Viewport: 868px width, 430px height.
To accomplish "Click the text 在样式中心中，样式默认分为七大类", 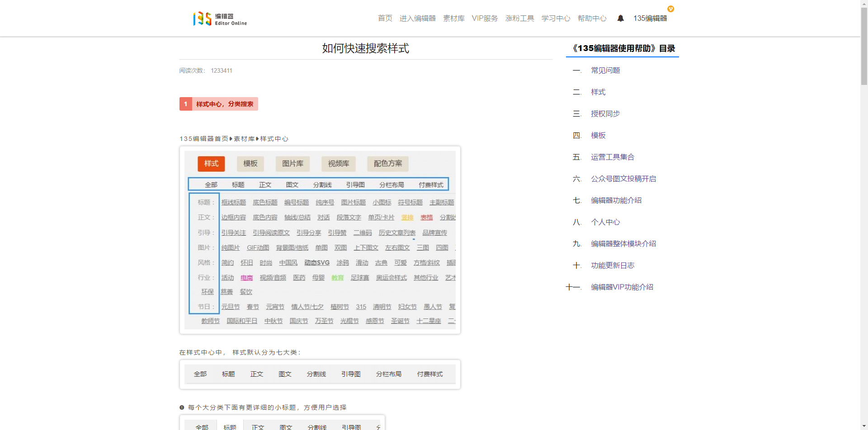I will (x=240, y=352).
